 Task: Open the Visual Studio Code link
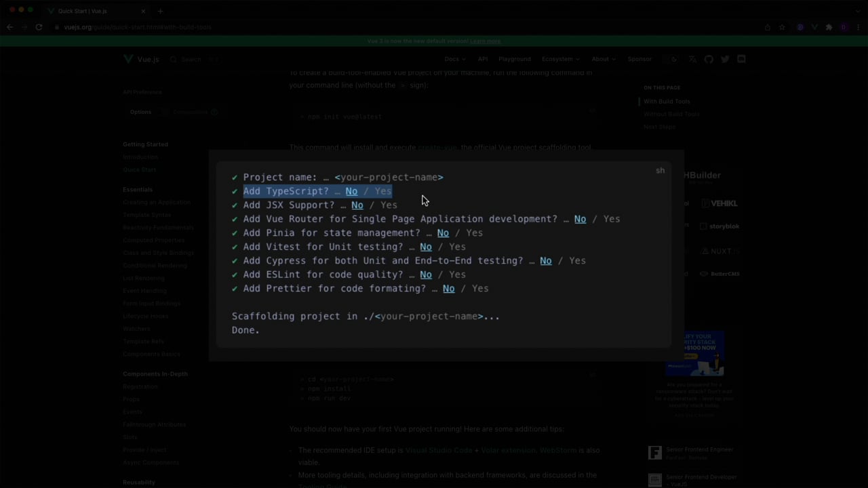[x=439, y=450]
